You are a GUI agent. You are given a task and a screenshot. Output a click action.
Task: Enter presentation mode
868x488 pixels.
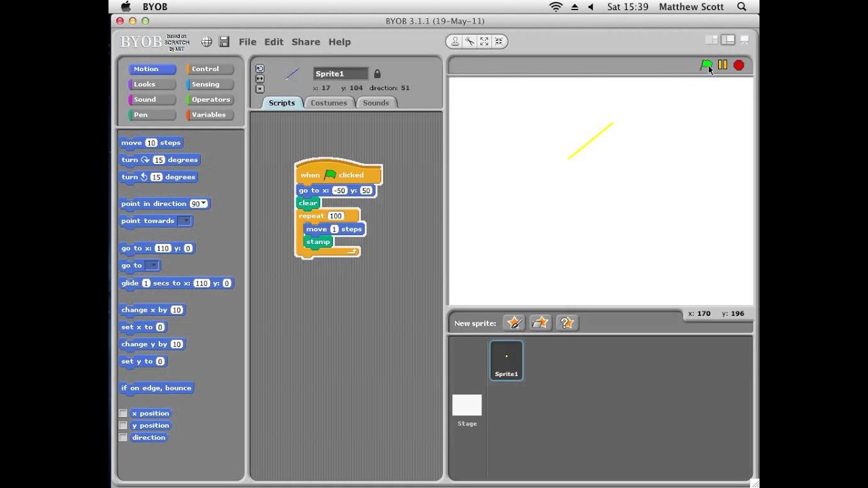coord(744,40)
